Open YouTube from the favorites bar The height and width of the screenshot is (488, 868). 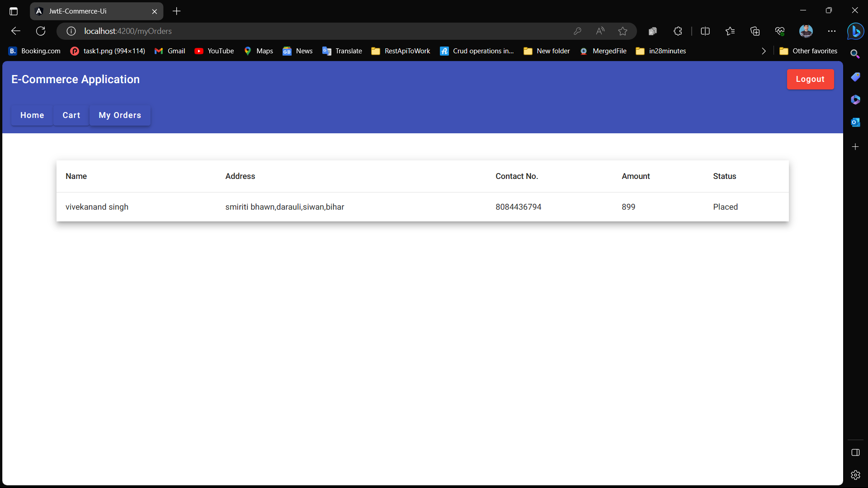tap(214, 51)
